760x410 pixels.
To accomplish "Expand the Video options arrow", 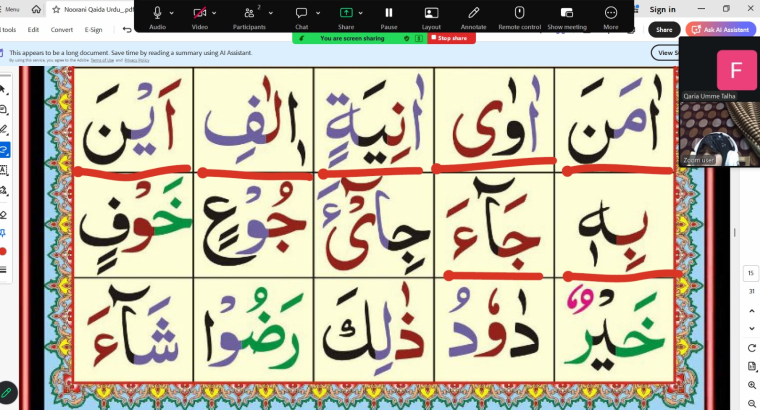I will pyautogui.click(x=214, y=13).
